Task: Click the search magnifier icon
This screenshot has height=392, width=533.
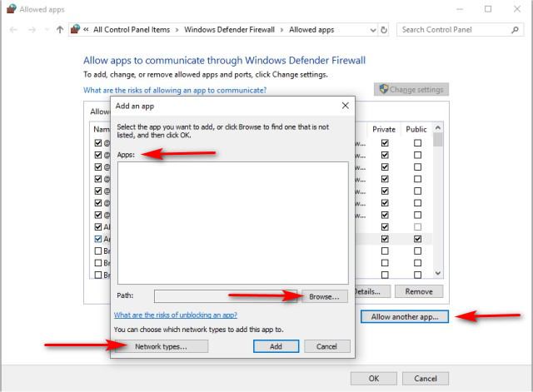Action: 515,30
